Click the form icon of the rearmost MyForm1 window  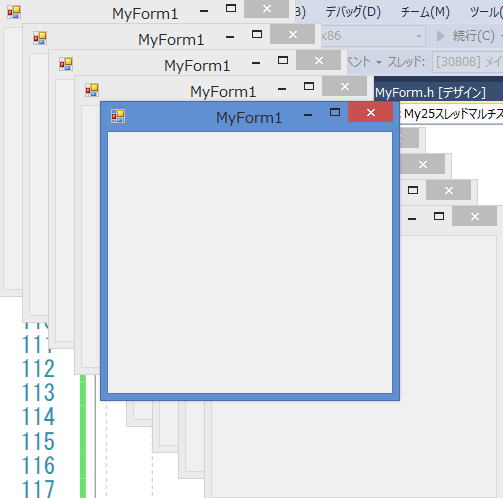tap(14, 12)
